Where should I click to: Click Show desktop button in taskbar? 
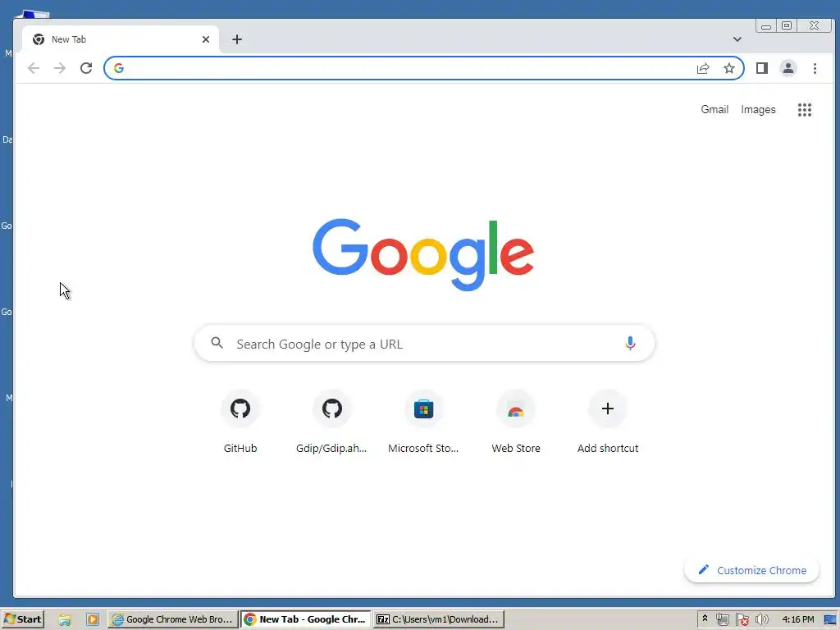click(831, 620)
